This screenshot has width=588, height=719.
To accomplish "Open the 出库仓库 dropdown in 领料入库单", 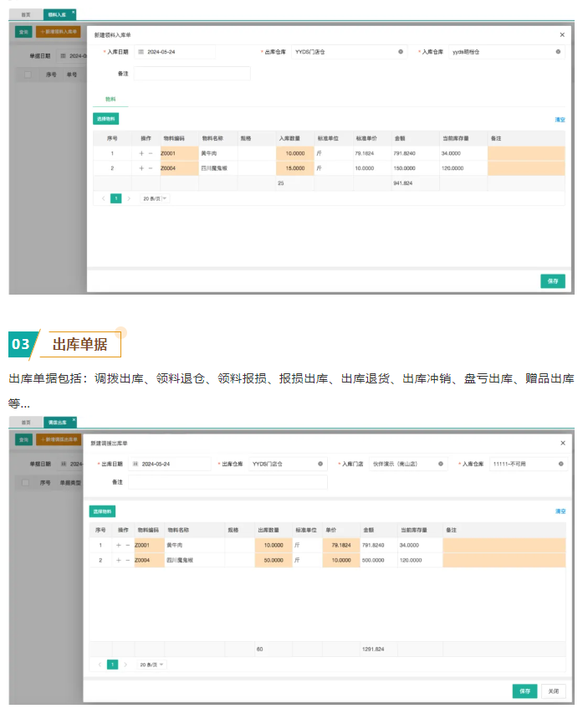I will 349,52.
